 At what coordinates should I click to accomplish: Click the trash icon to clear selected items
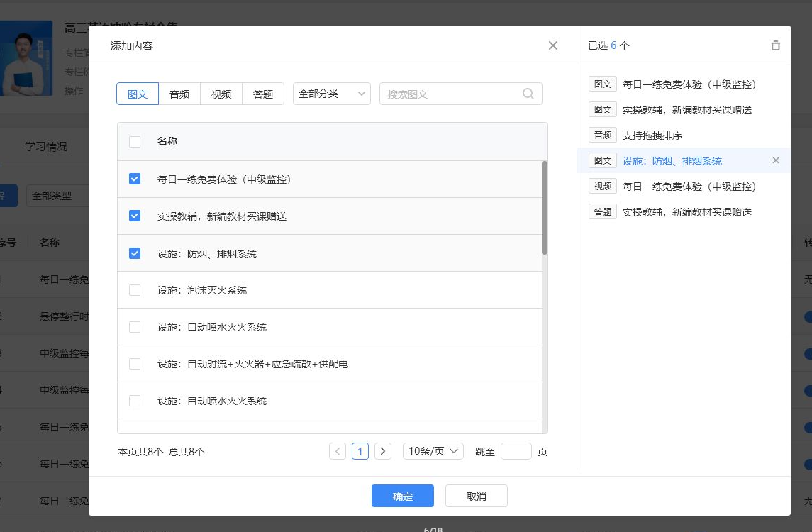775,45
